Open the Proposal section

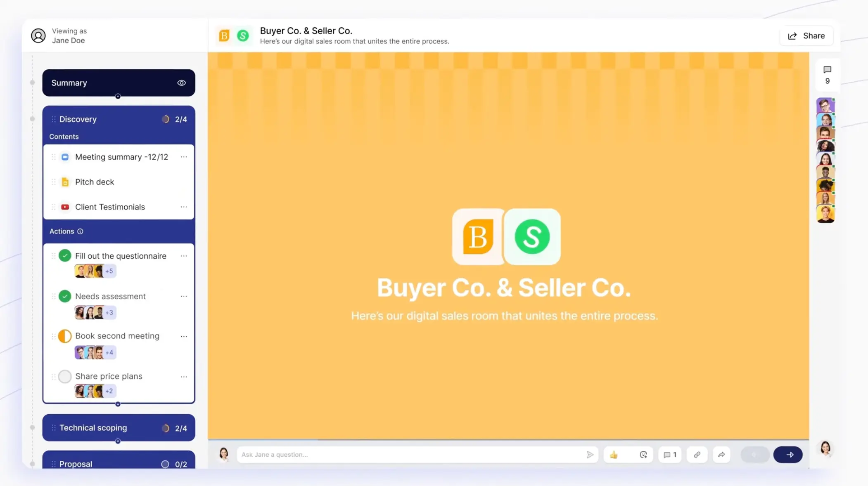[76, 464]
